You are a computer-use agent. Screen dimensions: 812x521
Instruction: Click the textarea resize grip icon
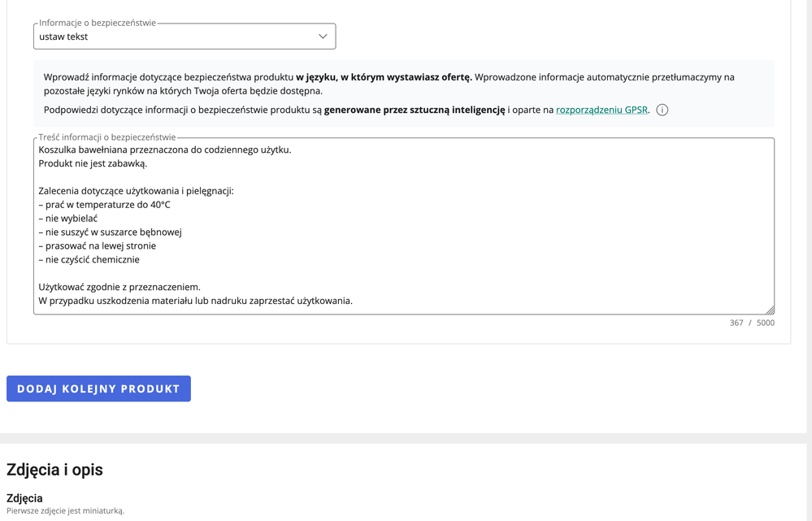[x=770, y=308]
